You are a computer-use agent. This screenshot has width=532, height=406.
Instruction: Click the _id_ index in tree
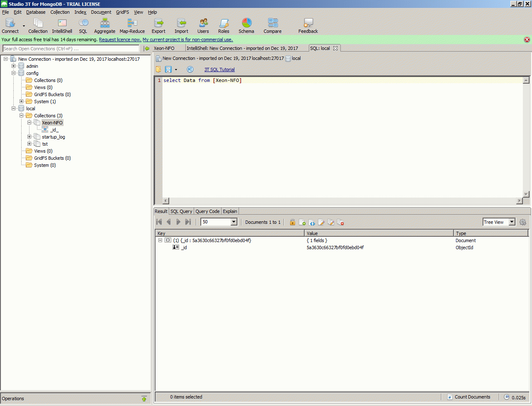pyautogui.click(x=54, y=130)
